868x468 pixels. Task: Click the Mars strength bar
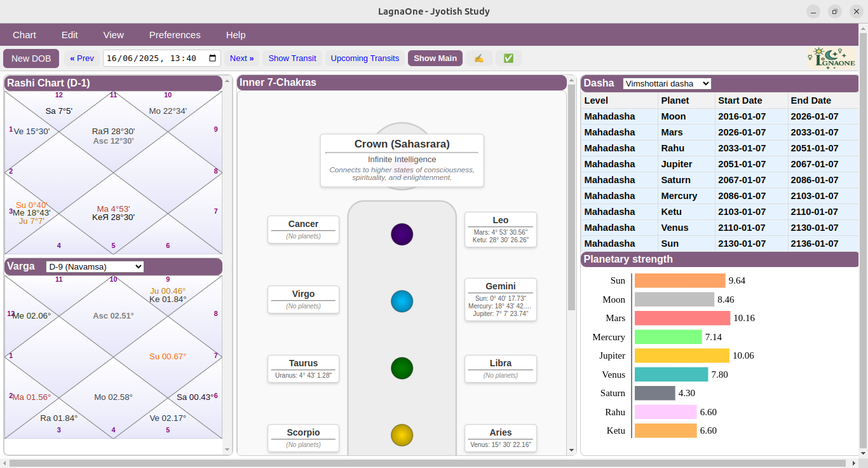pos(682,318)
